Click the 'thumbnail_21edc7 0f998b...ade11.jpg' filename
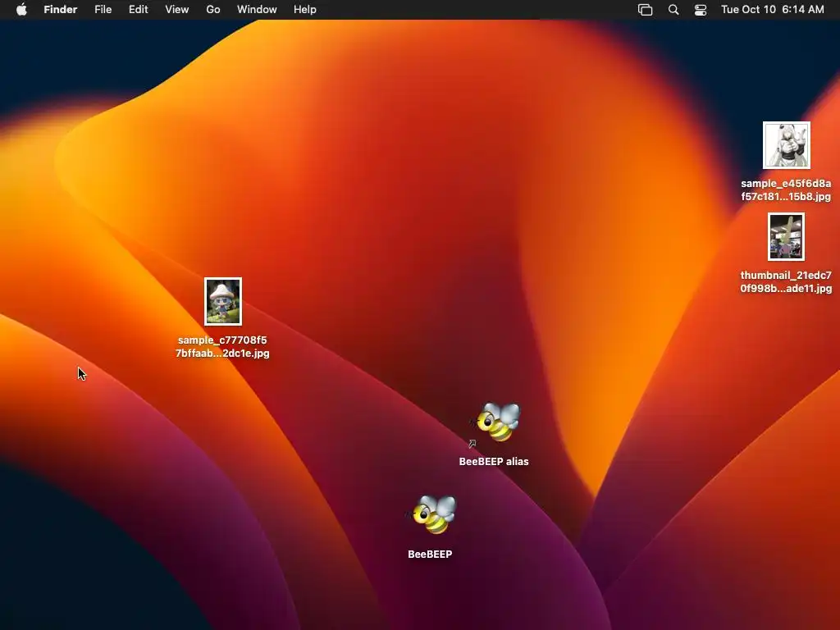Viewport: 840px width, 630px height. [786, 282]
